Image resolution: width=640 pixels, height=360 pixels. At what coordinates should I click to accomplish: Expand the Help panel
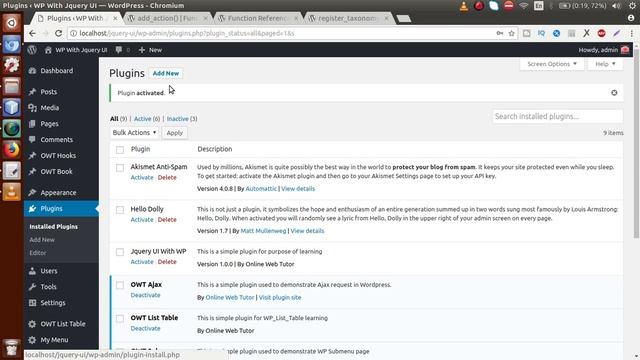click(x=605, y=64)
